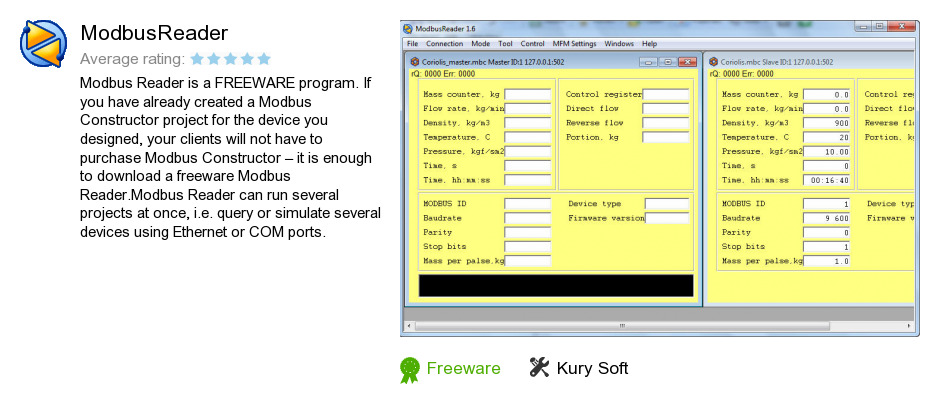Click the ModbusReader screenshot thumbnail
The width and height of the screenshot is (940, 414).
tap(659, 178)
